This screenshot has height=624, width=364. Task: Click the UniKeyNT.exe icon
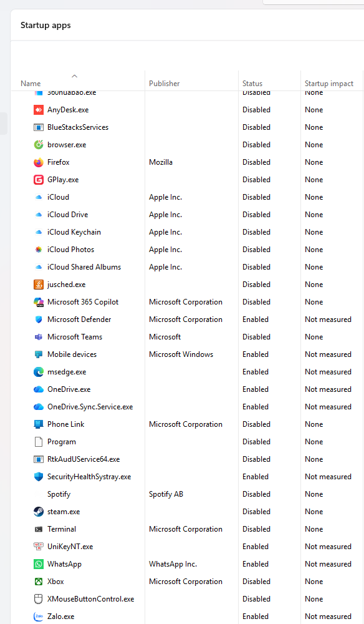[x=39, y=547]
